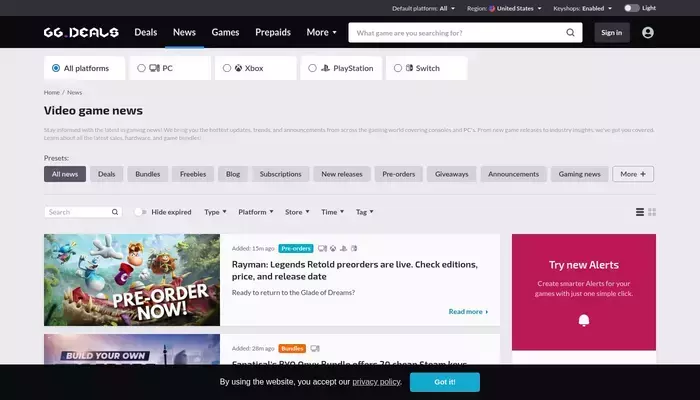This screenshot has height=400, width=700.
Task: Click Xbox platform icon on Rayman article
Action: point(333,248)
